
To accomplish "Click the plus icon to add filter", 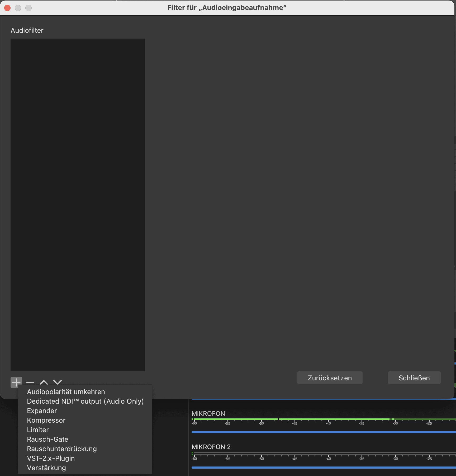I will 16,382.
